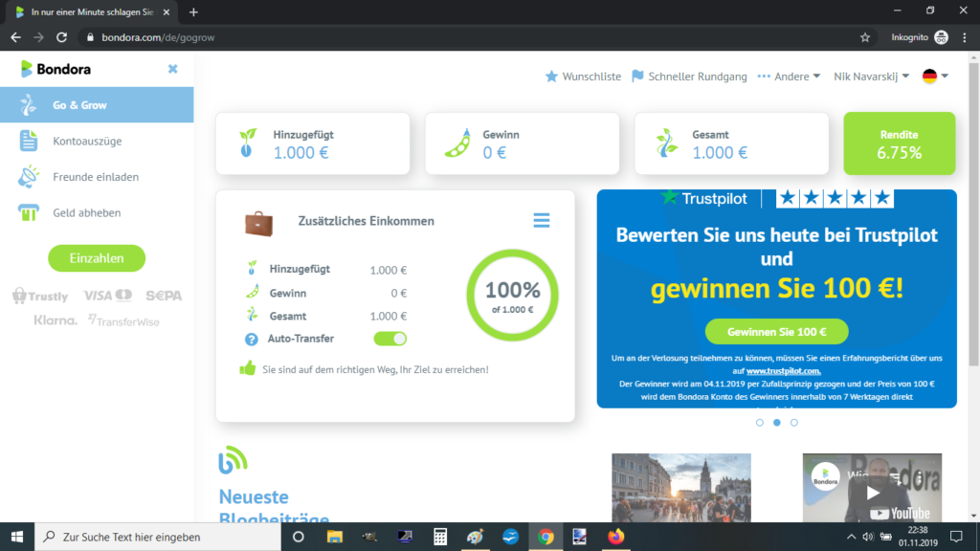Open the Calculator from the taskbar
Image resolution: width=980 pixels, height=551 pixels.
[x=440, y=537]
